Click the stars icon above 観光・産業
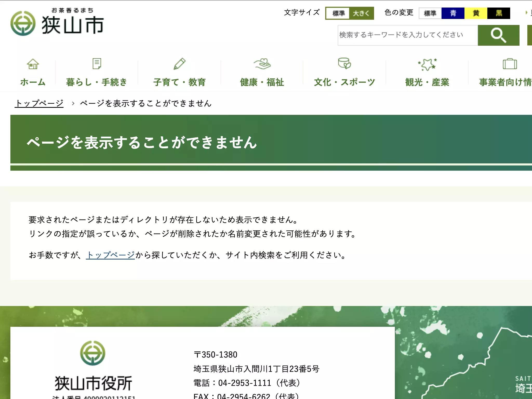The height and width of the screenshot is (399, 532). (x=427, y=64)
